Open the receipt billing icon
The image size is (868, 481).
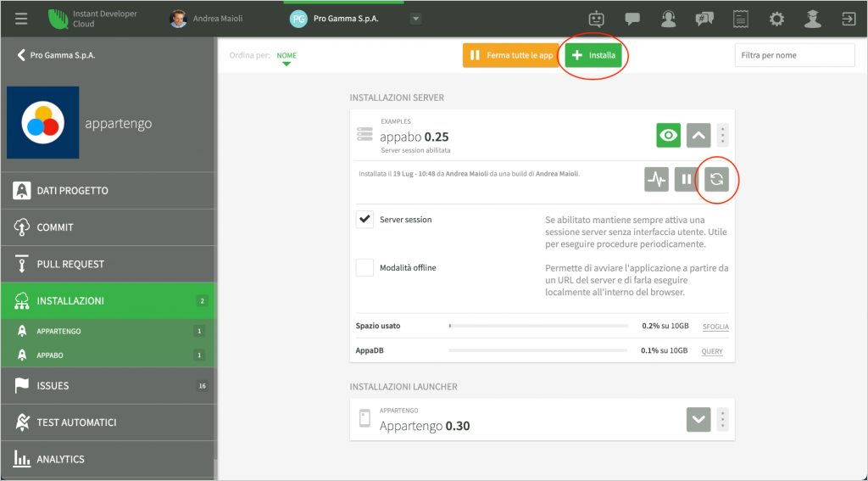740,20
